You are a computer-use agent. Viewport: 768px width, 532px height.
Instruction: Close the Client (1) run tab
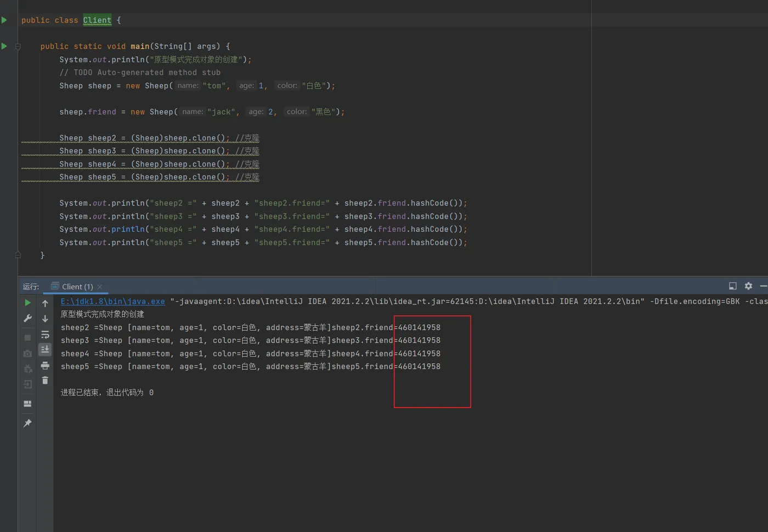click(100, 286)
